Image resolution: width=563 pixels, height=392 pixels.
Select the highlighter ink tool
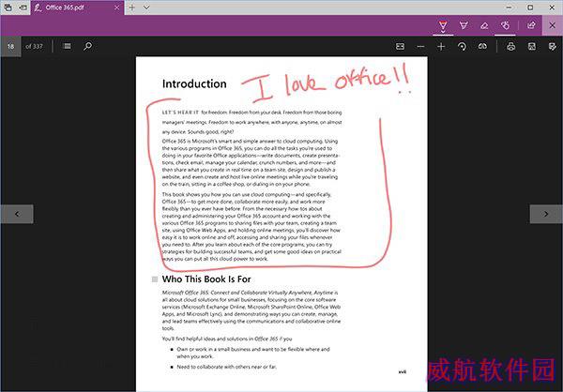(x=464, y=25)
